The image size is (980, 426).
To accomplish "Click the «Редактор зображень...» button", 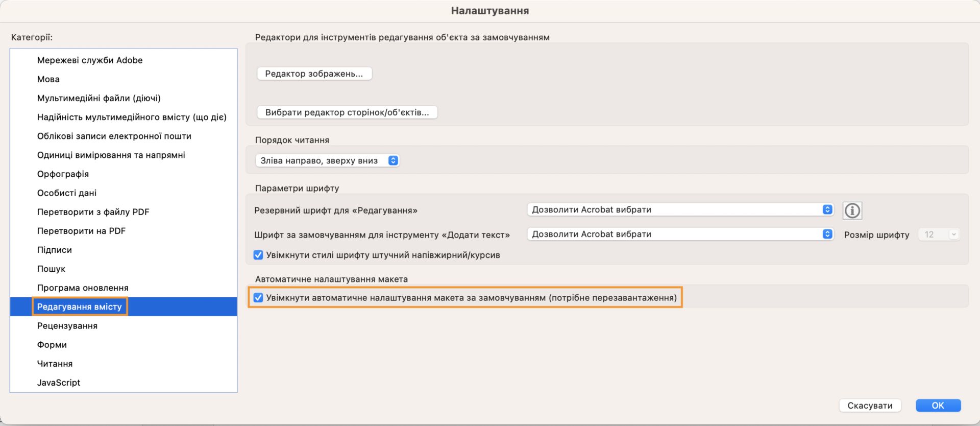I will click(x=314, y=73).
